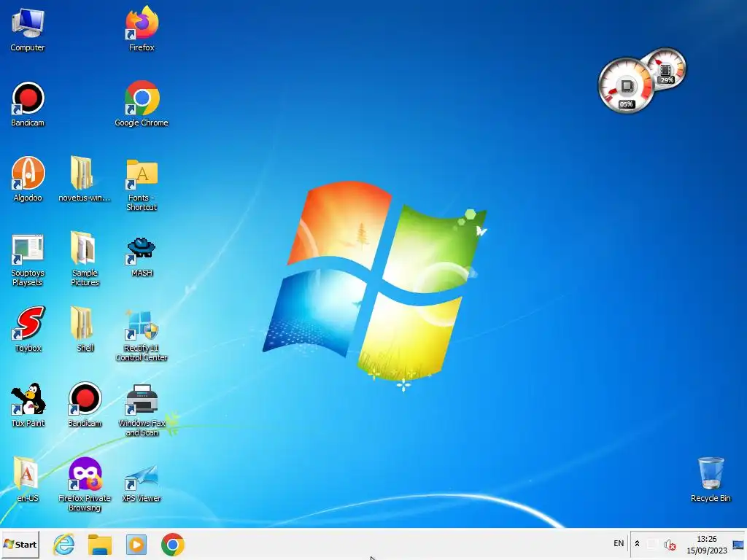Select the Recycle Bin icon
Viewport: 747px width, 560px height.
point(711,480)
